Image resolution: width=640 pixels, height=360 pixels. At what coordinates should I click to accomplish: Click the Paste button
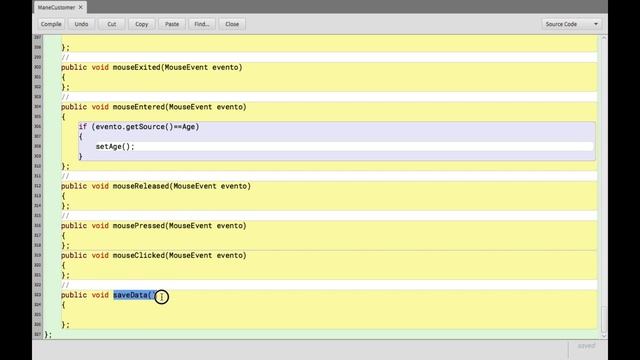(172, 24)
